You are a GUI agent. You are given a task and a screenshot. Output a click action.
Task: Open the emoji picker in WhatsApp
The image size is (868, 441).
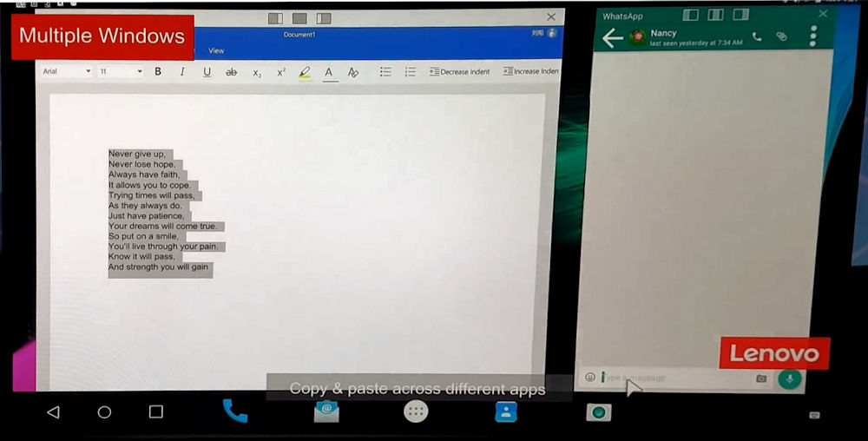point(590,377)
